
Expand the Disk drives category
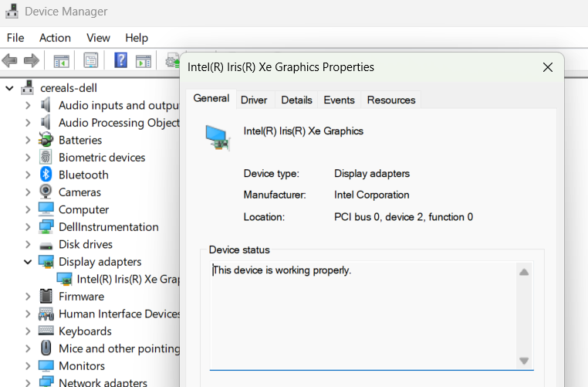coord(28,244)
